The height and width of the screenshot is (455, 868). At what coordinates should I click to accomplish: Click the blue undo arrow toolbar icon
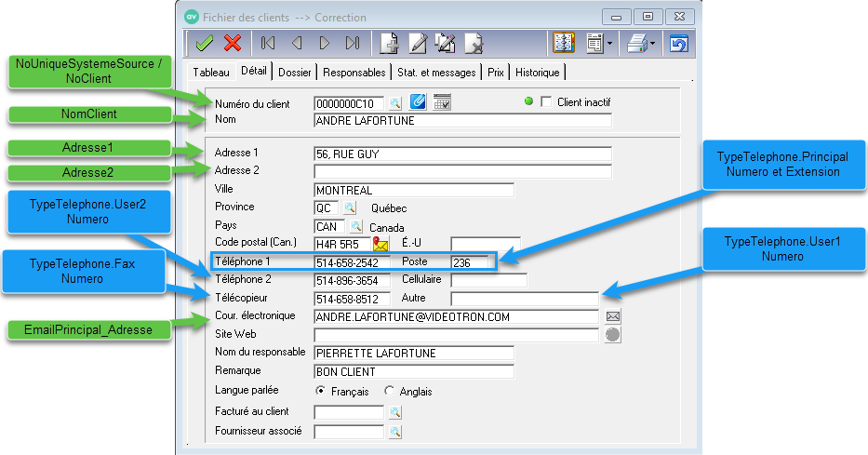coord(679,43)
